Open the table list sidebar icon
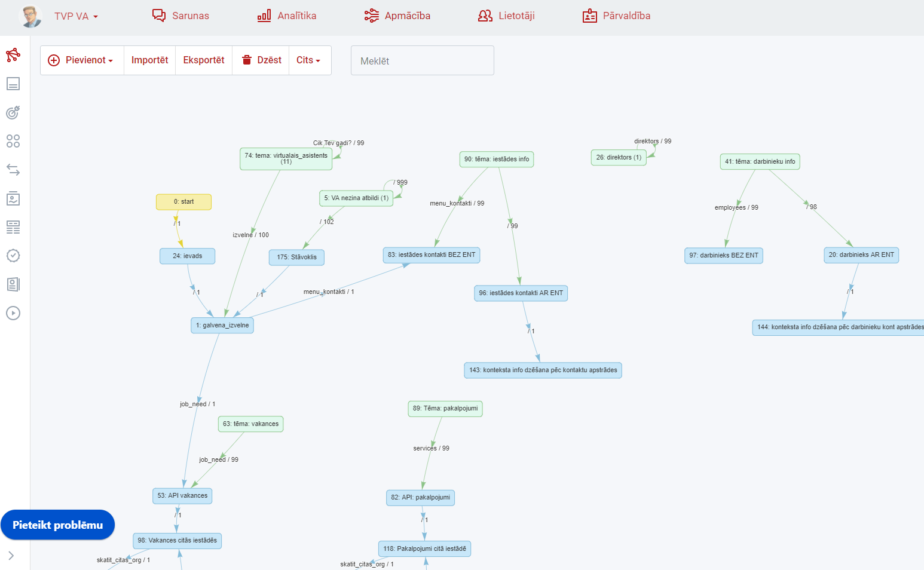924x570 pixels. 13,227
